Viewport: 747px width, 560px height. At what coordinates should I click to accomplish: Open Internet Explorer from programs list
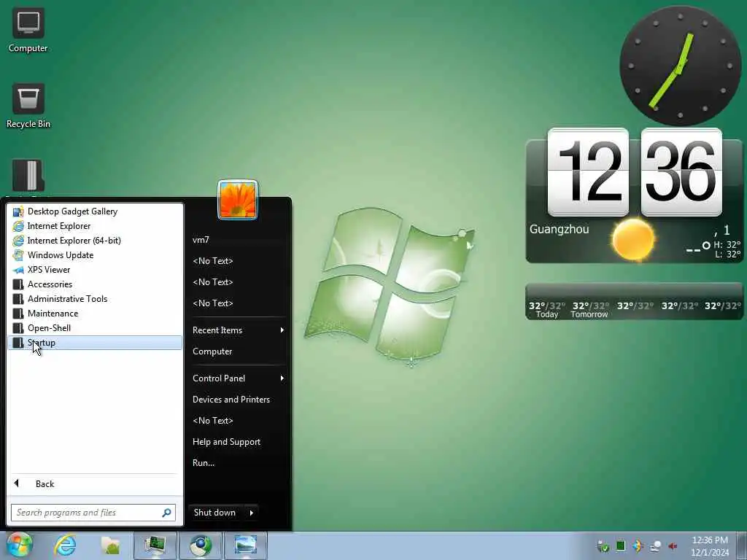[x=96, y=226]
